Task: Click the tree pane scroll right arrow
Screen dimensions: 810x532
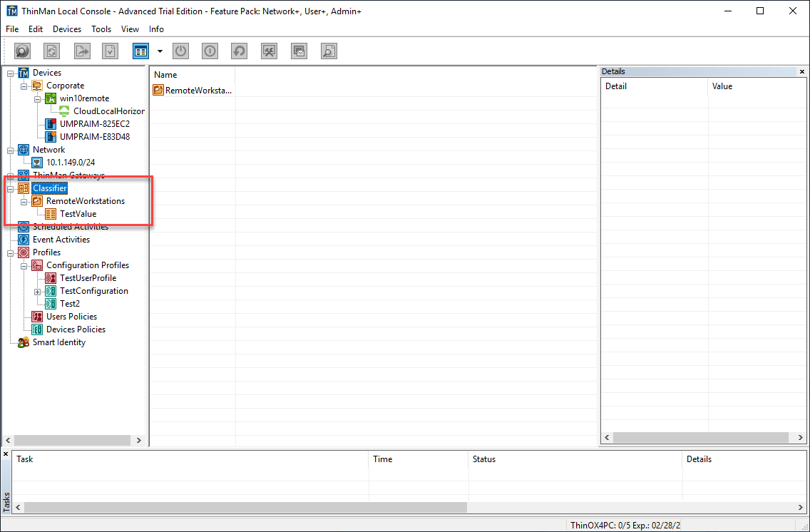Action: (138, 440)
